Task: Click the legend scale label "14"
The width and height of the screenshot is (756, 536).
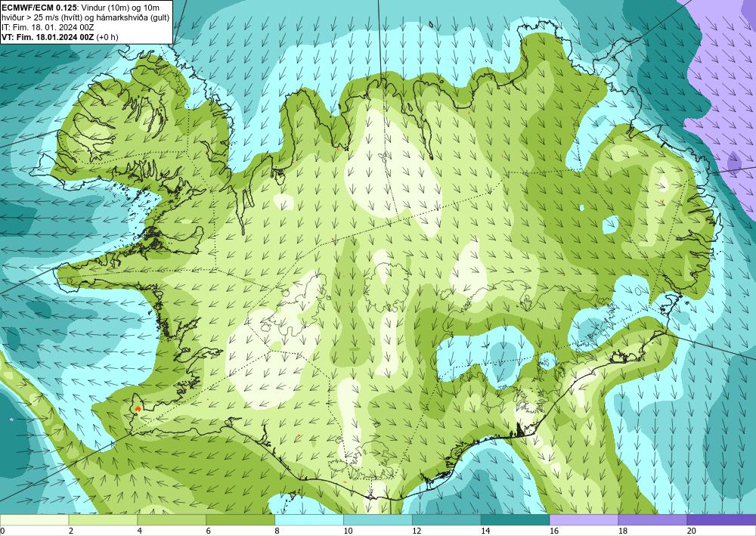Action: click(x=485, y=531)
